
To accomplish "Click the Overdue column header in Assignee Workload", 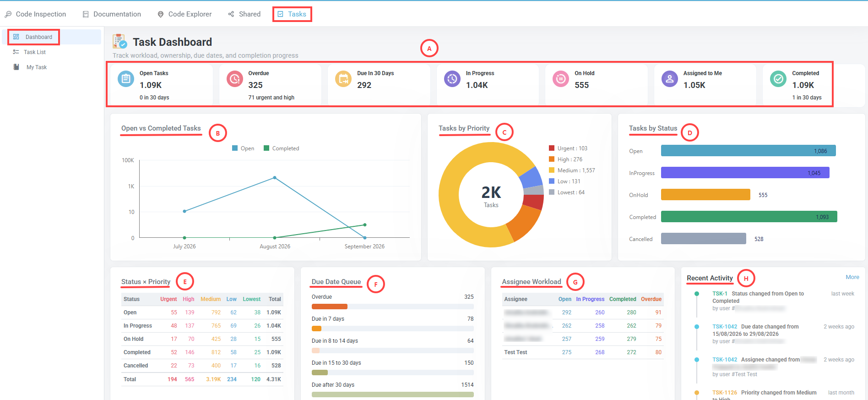I will point(651,299).
